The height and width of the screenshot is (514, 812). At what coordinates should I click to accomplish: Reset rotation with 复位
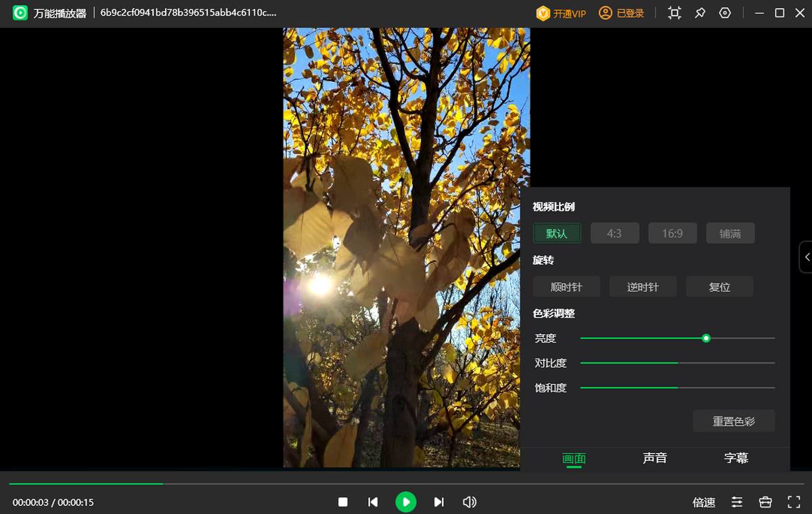click(x=720, y=286)
